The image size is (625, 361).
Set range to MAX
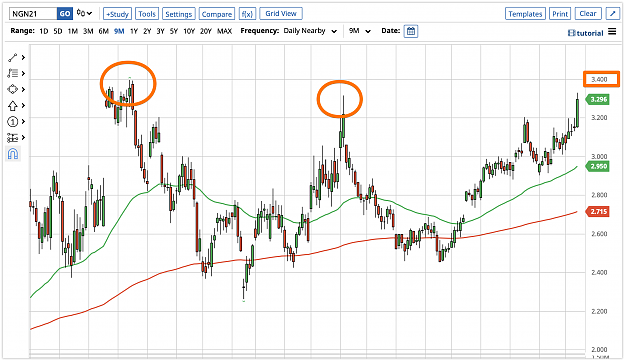(224, 31)
